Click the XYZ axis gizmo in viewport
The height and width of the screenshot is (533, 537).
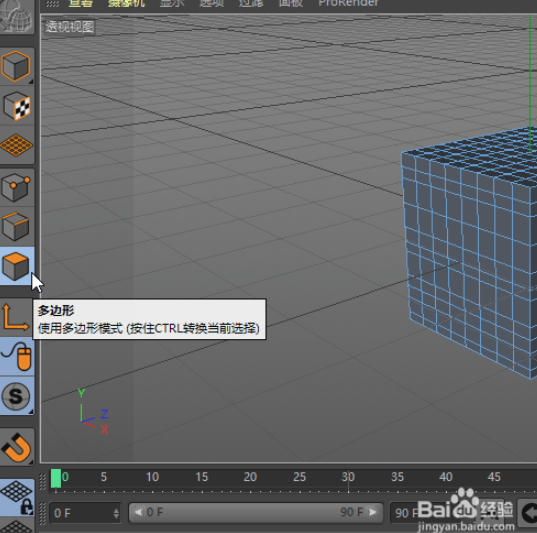(92, 412)
